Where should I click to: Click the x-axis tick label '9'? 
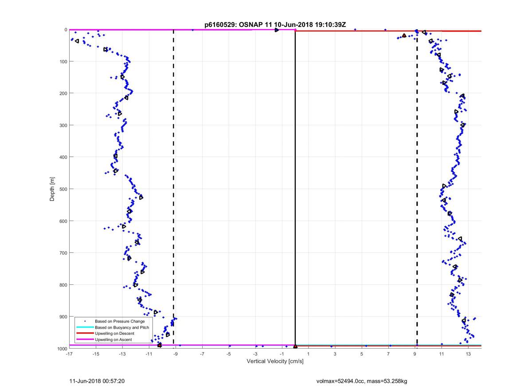pyautogui.click(x=415, y=354)
